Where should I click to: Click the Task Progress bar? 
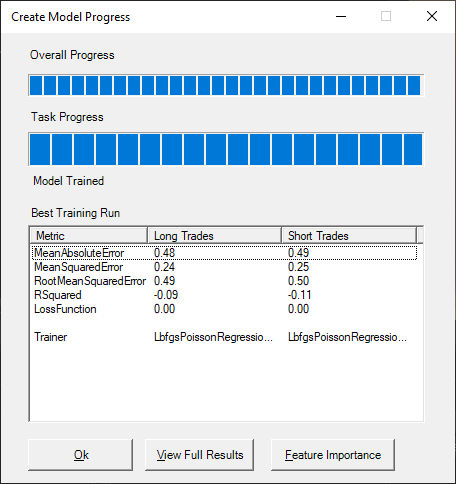[x=226, y=149]
